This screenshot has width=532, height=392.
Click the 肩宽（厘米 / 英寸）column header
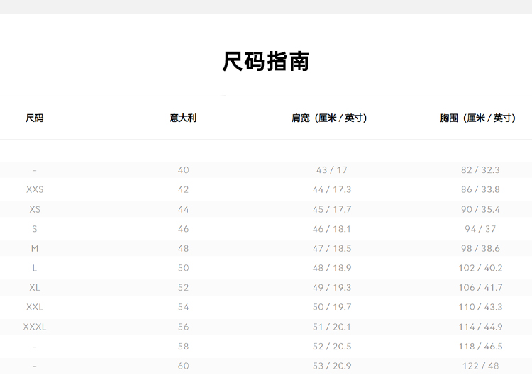click(332, 118)
